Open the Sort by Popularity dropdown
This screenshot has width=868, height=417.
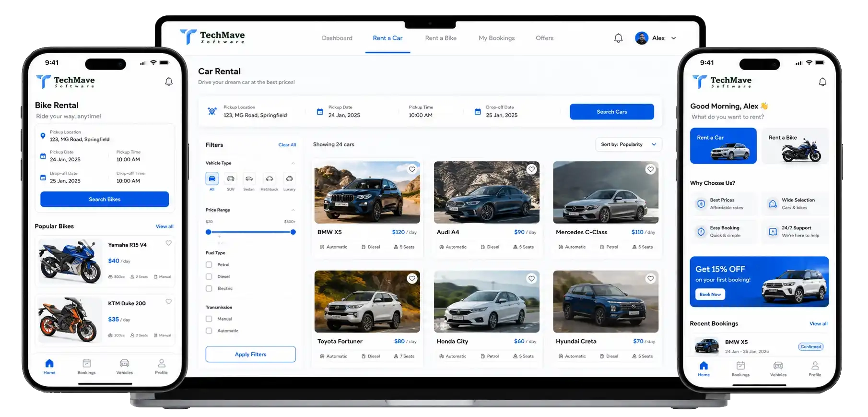[x=628, y=144]
